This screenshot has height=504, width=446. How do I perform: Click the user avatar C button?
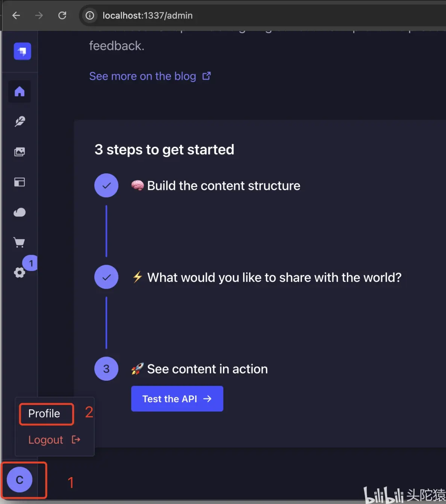tap(20, 480)
